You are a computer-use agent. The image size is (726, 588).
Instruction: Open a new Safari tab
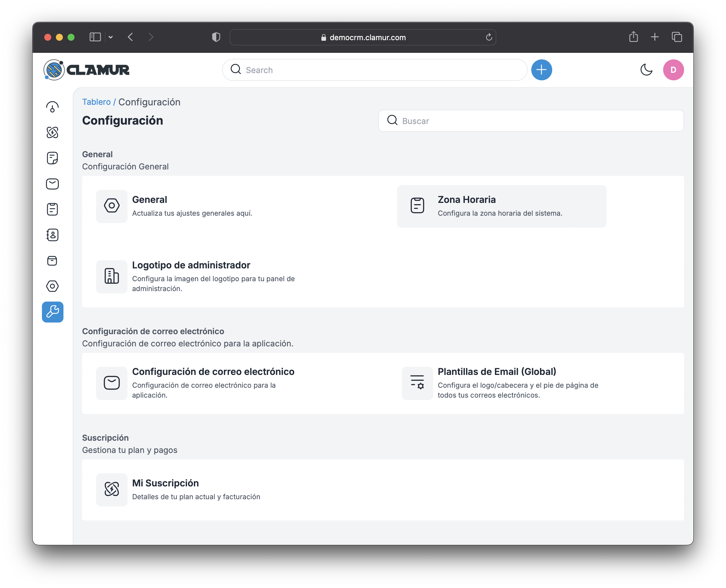pos(654,37)
